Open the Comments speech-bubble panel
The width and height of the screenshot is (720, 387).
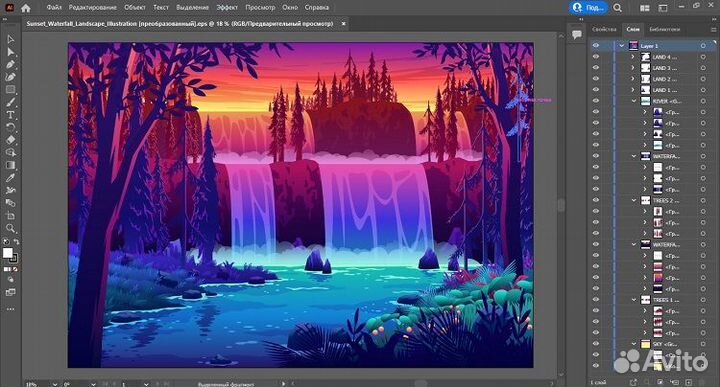click(577, 34)
